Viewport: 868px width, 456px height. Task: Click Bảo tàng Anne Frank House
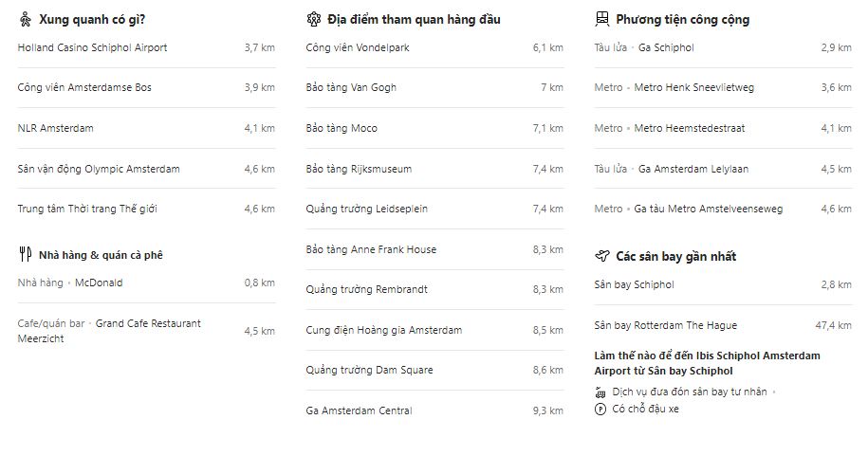(x=371, y=249)
